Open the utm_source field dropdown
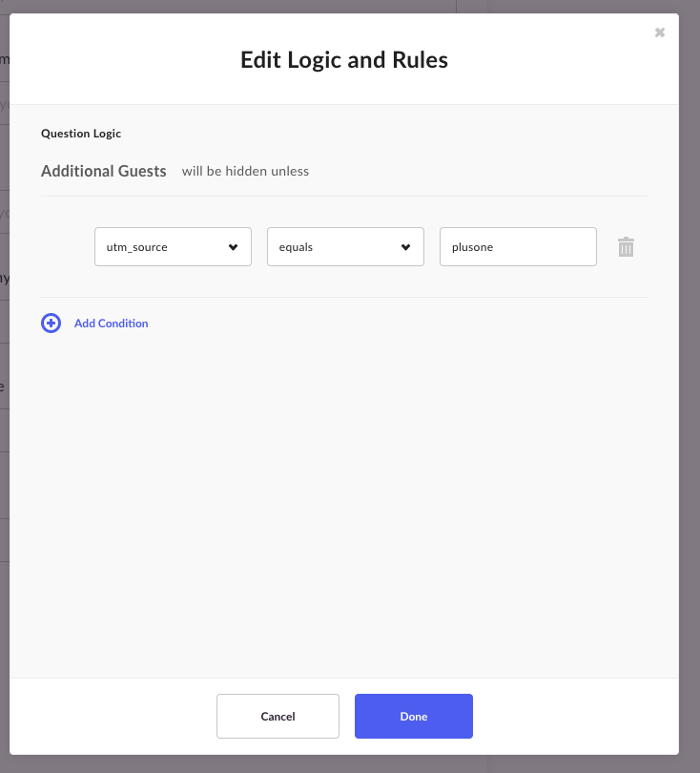 173,247
